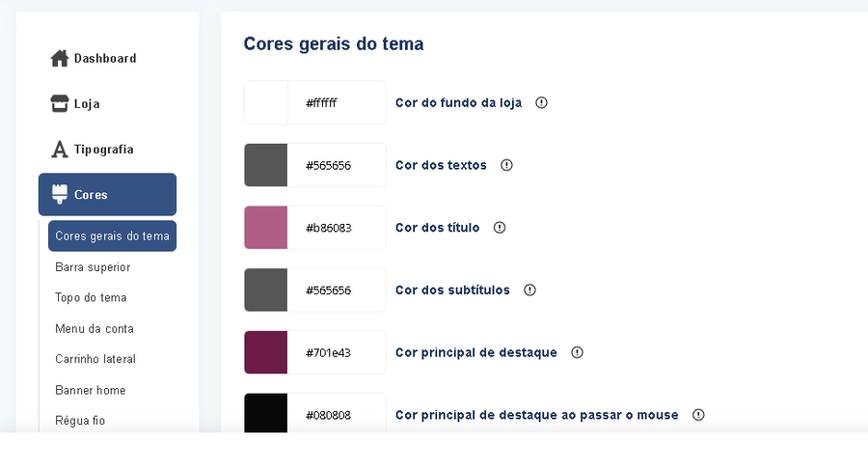Screen dimensions: 868x471
Task: Click info icon beside Cor do fundo da loja
Action: (541, 102)
